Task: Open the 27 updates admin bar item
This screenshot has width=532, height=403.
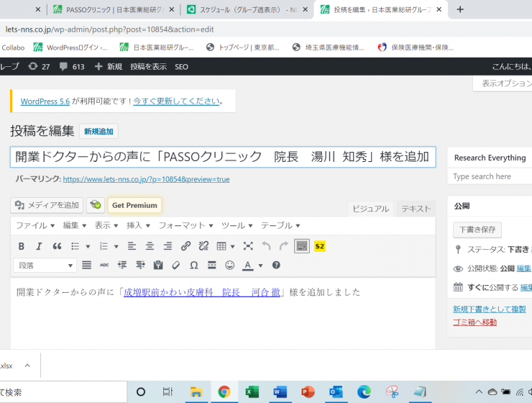Action: pyautogui.click(x=39, y=66)
